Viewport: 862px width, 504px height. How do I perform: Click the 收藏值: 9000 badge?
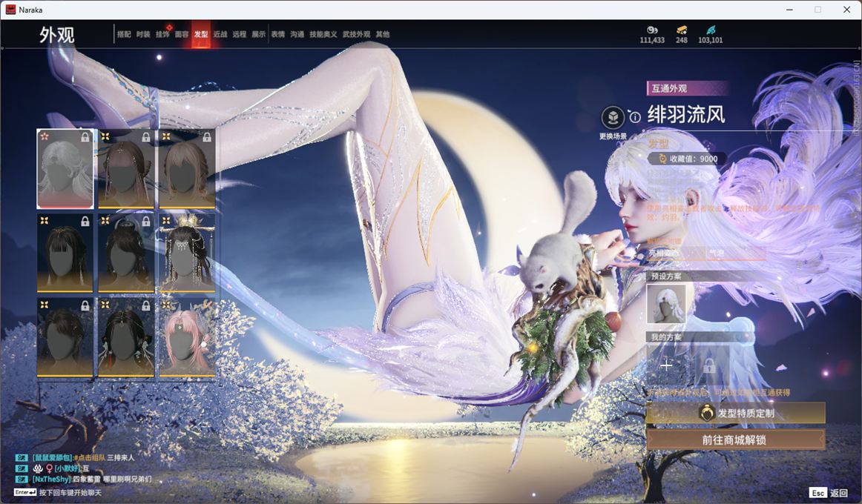[687, 159]
